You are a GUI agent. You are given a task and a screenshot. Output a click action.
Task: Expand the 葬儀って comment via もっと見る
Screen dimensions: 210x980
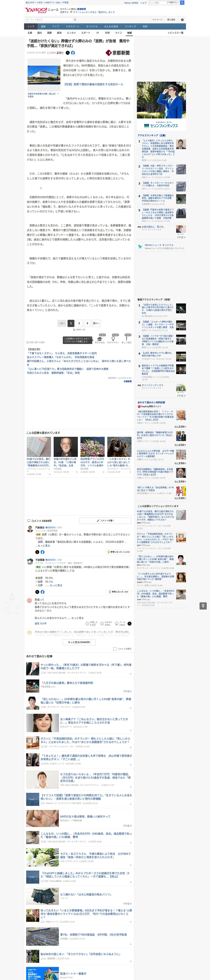78,618
